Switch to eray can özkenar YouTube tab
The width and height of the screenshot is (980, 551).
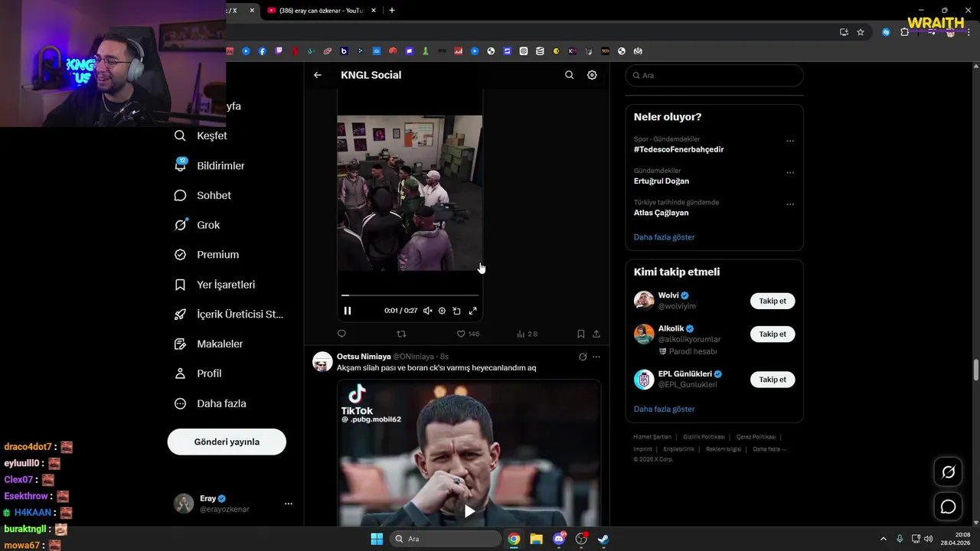[x=320, y=10]
